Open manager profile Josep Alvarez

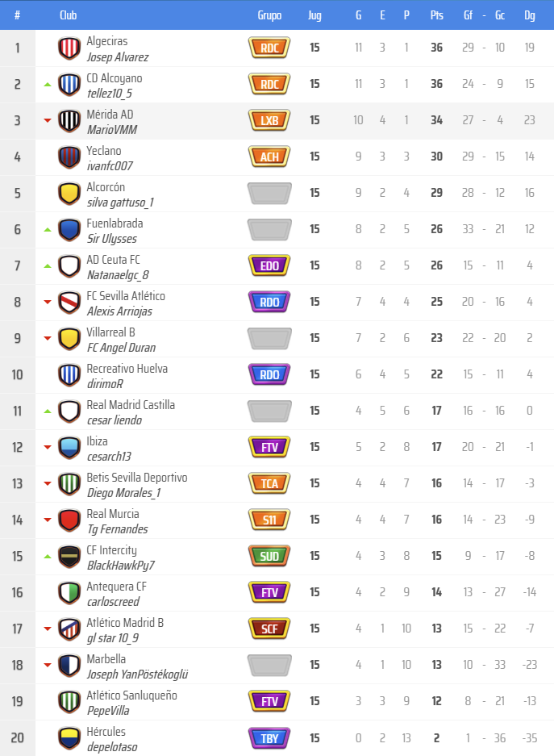[x=118, y=57]
